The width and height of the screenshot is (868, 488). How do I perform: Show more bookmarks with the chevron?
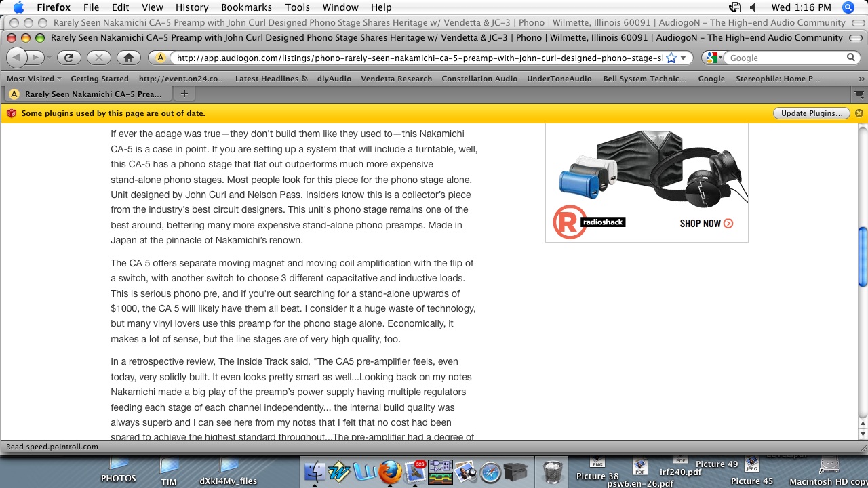(x=861, y=79)
